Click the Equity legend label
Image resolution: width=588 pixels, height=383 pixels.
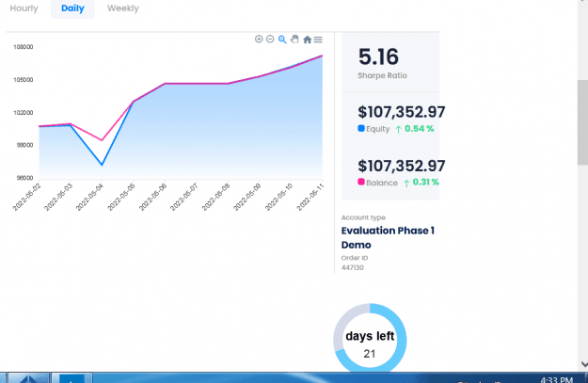pyautogui.click(x=378, y=129)
